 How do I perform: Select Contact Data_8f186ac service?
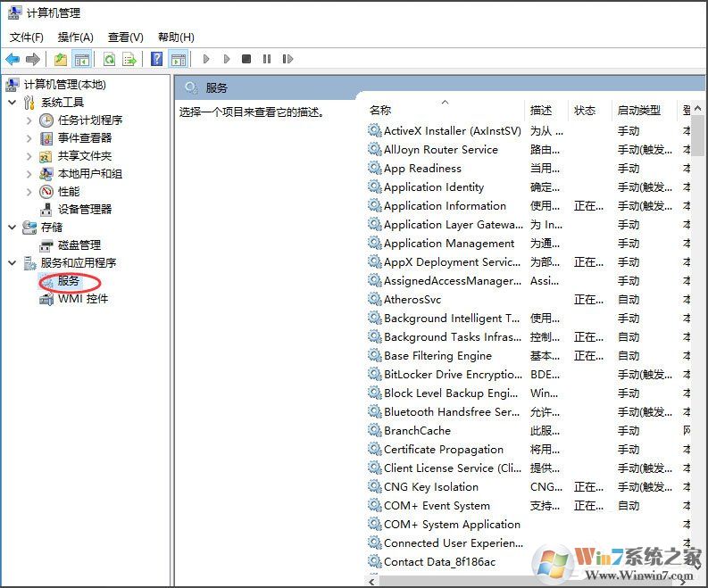[439, 562]
